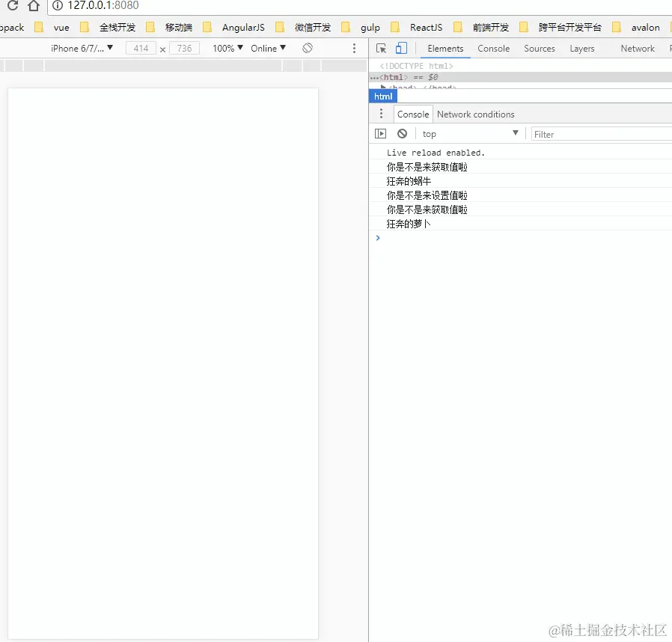Open the avalon bookmarks folder

click(636, 28)
